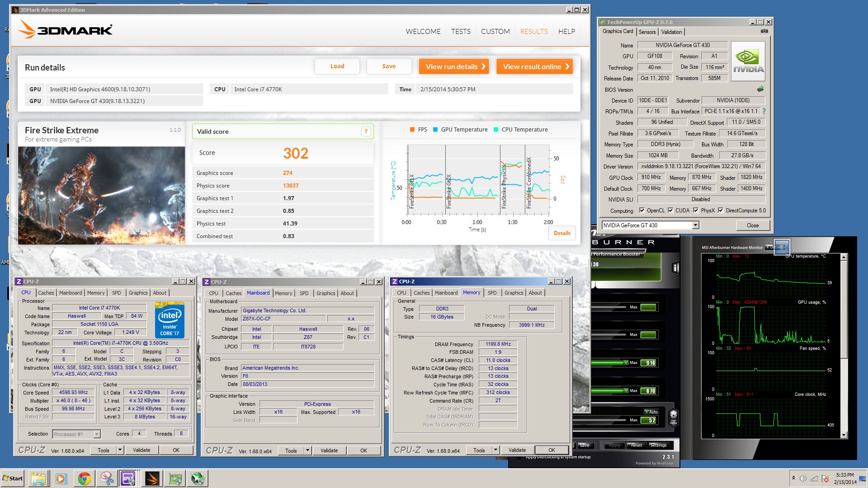Click the Hardware Monitor scrollbar up arrow

tap(844, 257)
